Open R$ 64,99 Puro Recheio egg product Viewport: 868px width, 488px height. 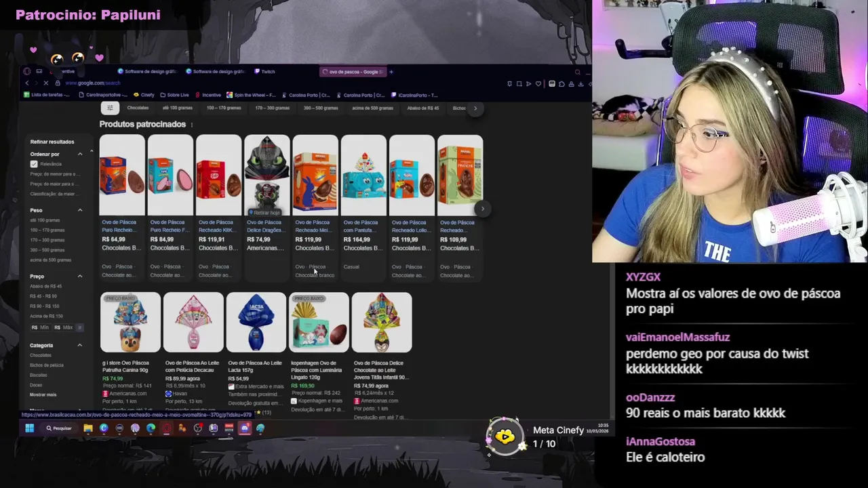122,207
